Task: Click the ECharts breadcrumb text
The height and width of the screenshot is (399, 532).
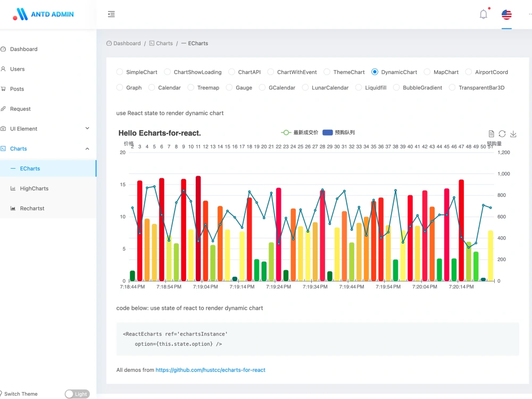Action: tap(198, 44)
